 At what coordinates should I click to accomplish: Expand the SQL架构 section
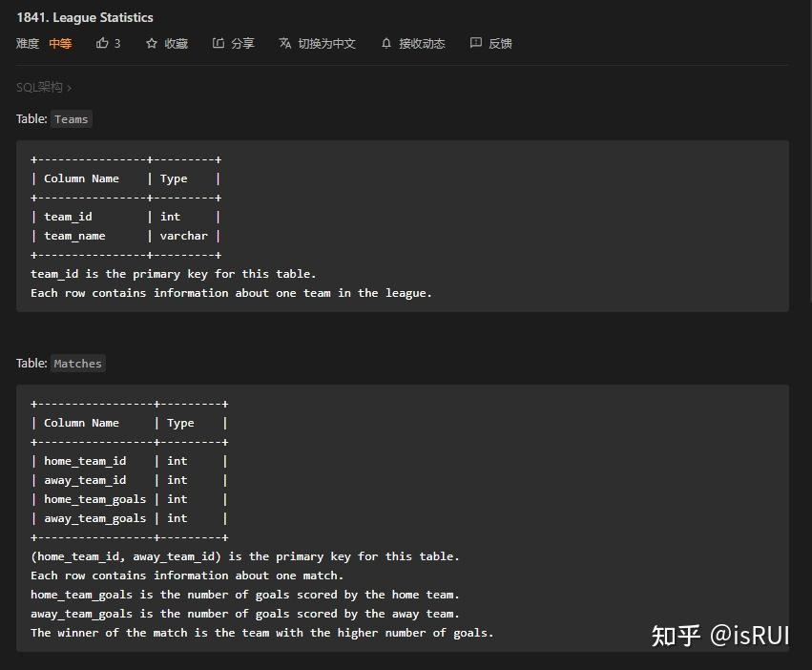[40, 87]
